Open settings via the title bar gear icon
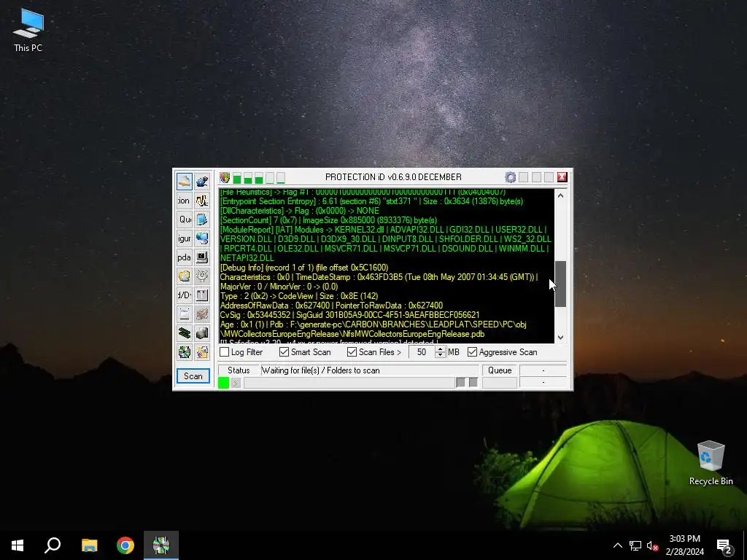This screenshot has width=747, height=560. click(x=510, y=178)
